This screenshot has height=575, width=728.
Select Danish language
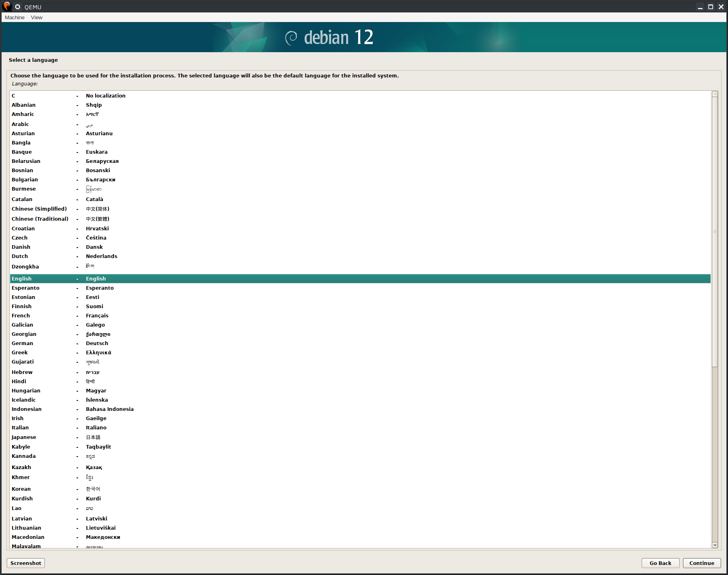point(360,247)
